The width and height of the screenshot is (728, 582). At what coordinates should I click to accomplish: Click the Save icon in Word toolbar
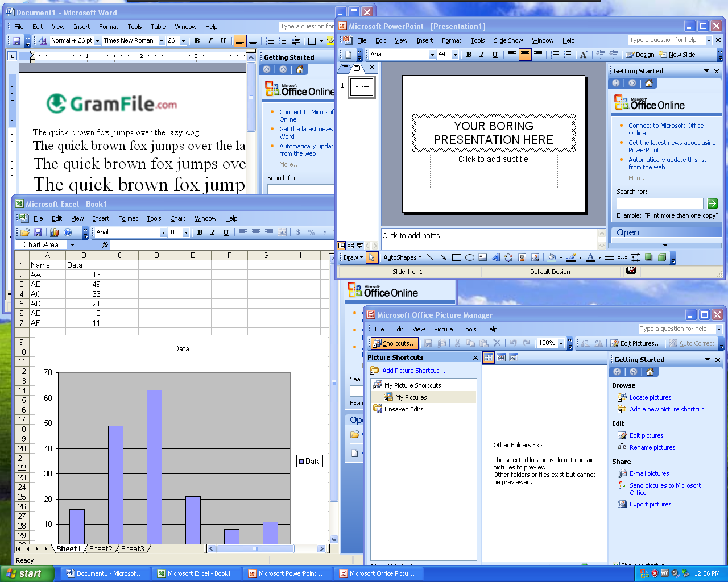point(16,41)
